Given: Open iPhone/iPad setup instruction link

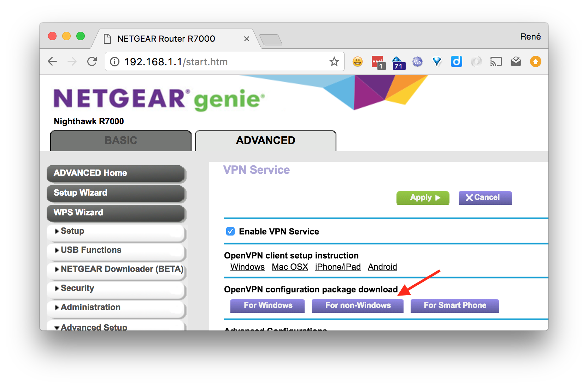Looking at the screenshot, I should 338,267.
